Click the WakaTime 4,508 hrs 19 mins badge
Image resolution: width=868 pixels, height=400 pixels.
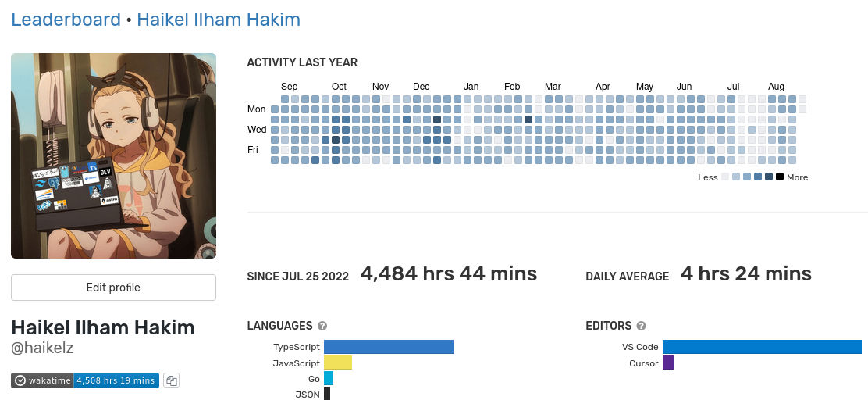tap(85, 380)
